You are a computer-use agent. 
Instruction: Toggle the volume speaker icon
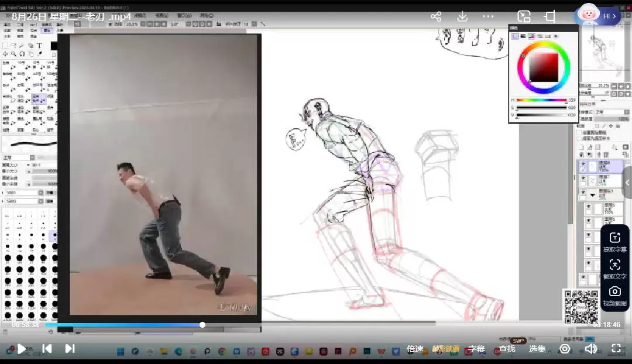591,349
